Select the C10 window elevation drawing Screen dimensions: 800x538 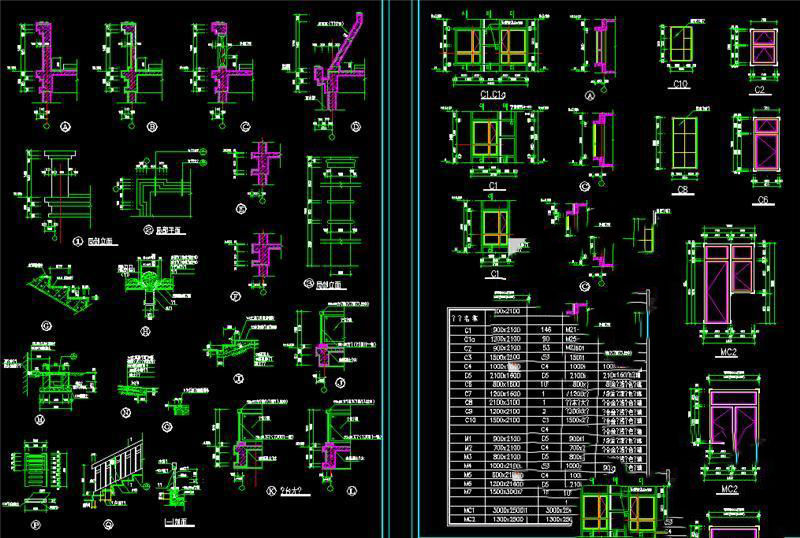[677, 47]
